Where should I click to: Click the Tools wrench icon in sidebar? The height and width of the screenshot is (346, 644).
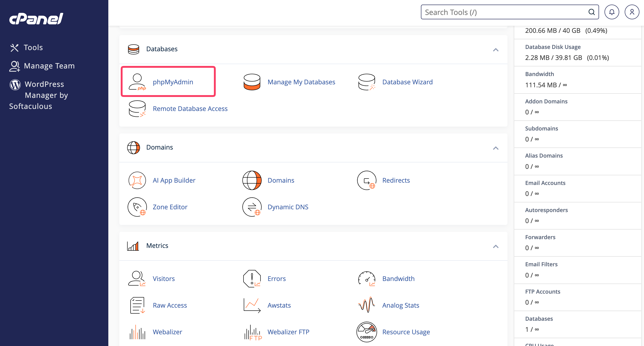pyautogui.click(x=14, y=48)
